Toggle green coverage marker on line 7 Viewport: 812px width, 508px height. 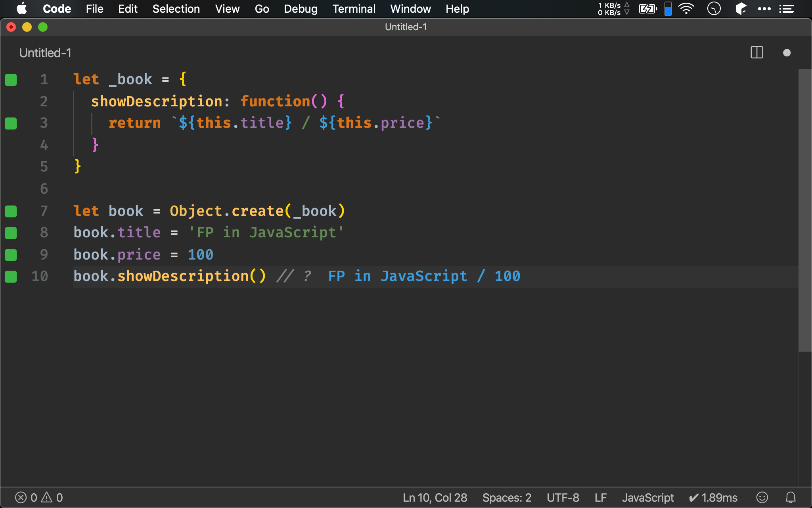[11, 211]
